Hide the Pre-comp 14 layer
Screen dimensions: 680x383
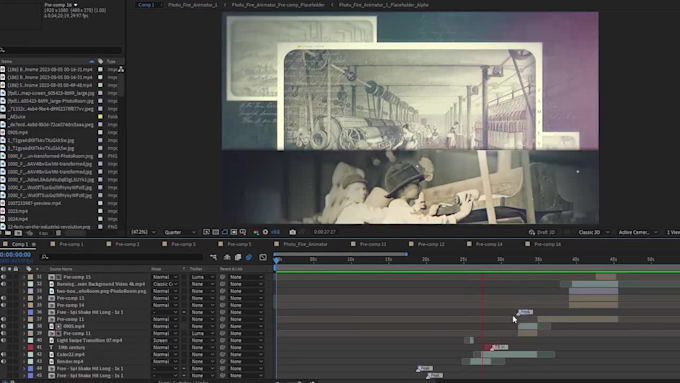[x=3, y=305]
